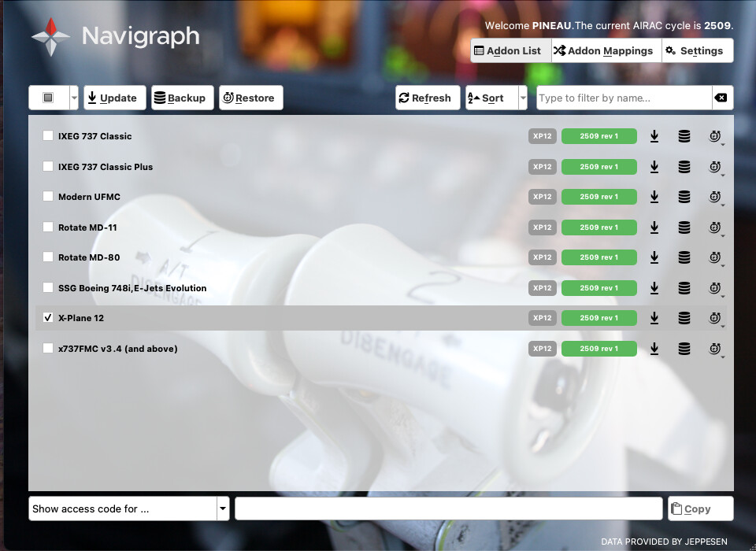
Task: Click the Update button
Action: coord(115,98)
